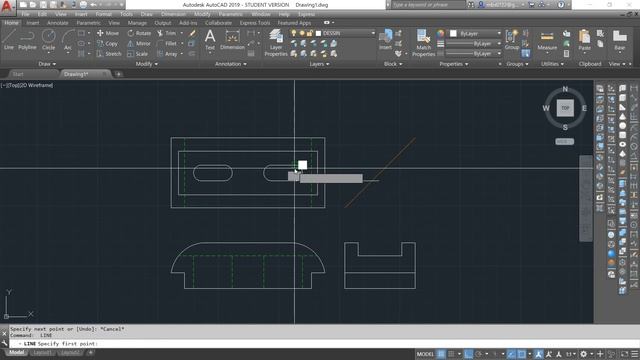Select the Arc tool
Screen dimensions: 640x360
point(68,40)
